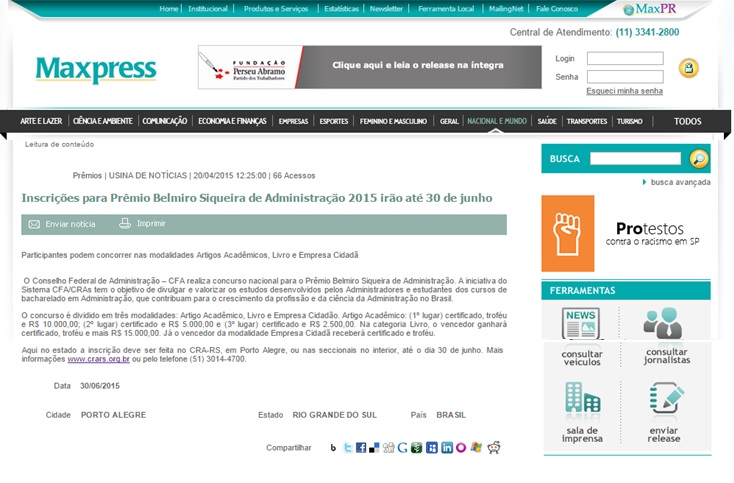Share on LinkedIn
Viewport: 734px width, 483px height.
pyautogui.click(x=447, y=448)
